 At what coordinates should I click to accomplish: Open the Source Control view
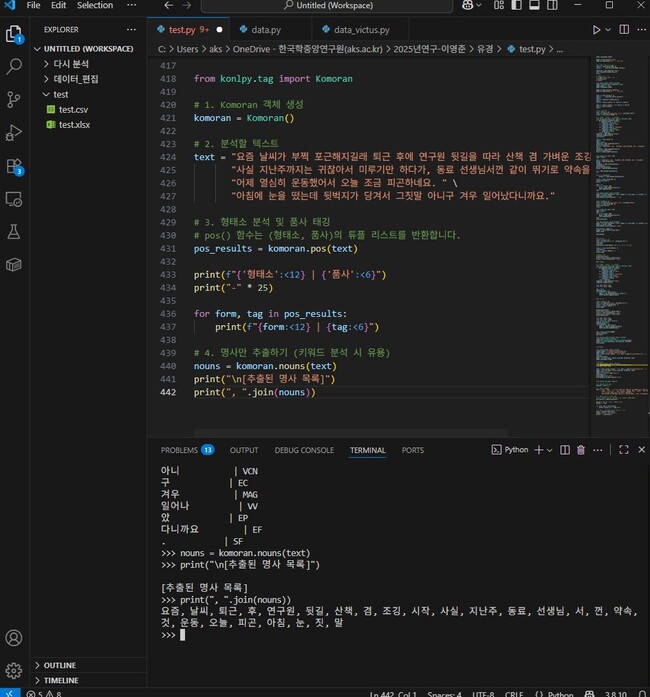pyautogui.click(x=14, y=99)
